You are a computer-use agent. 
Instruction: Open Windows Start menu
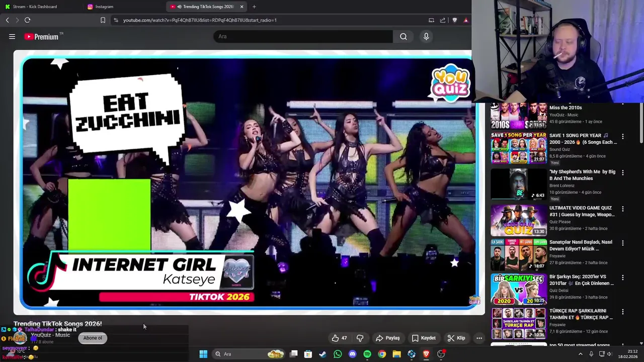click(203, 354)
